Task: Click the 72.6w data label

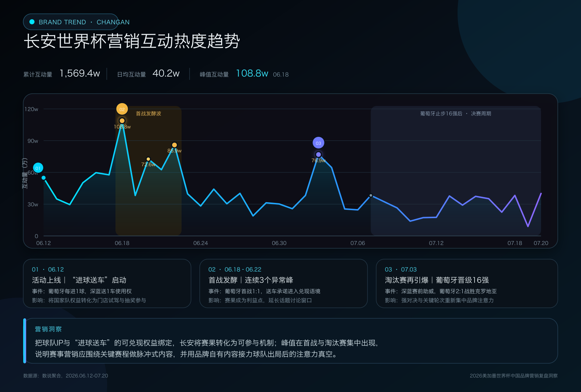Action: point(148,164)
